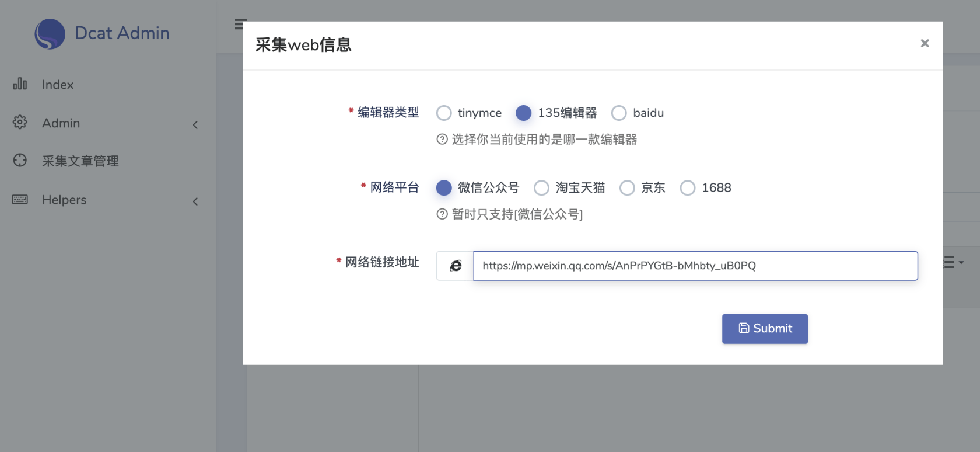
Task: Click the 采集文章管理 crosshair icon
Action: click(x=20, y=160)
